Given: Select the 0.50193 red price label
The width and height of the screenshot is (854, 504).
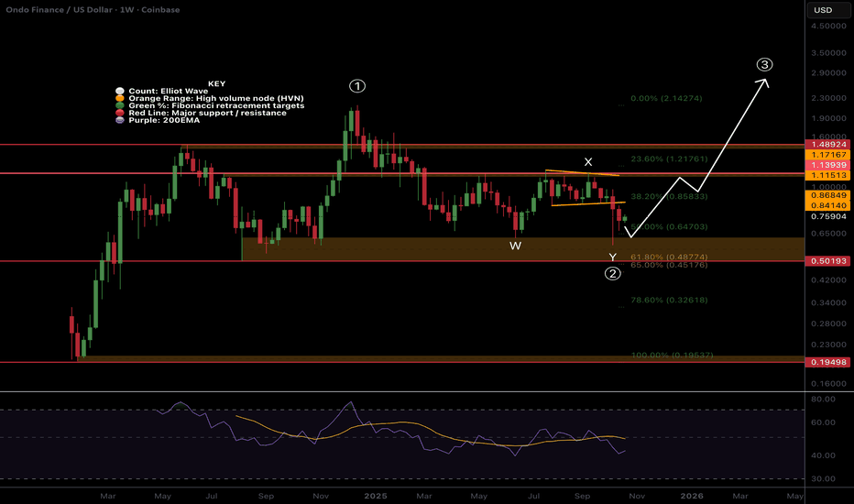Looking at the screenshot, I should (x=829, y=261).
